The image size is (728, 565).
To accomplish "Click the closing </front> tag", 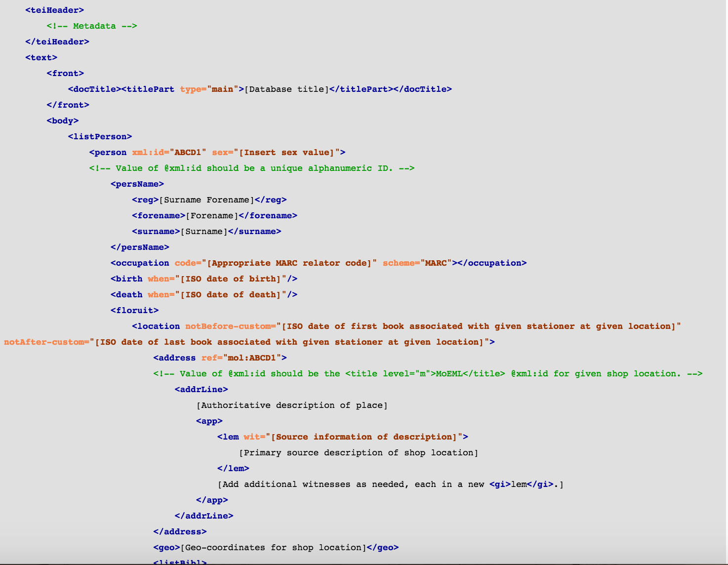I will pyautogui.click(x=68, y=105).
